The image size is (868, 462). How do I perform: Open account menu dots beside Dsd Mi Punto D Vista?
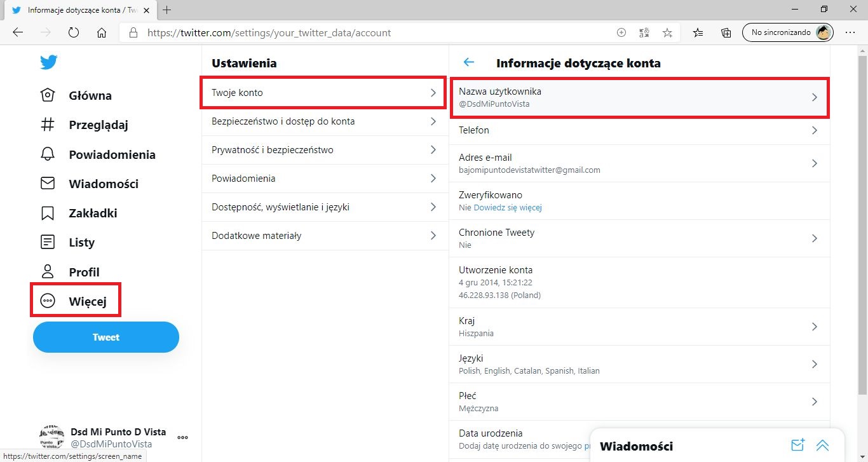(183, 437)
